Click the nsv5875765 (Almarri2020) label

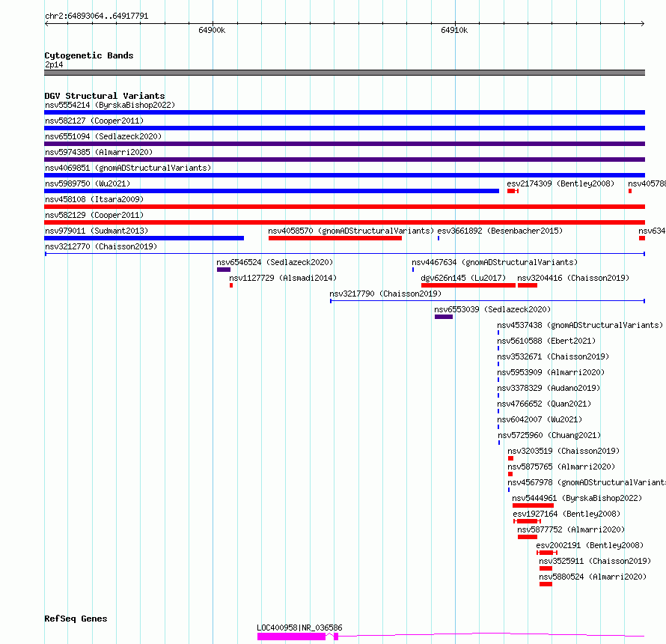coord(561,467)
